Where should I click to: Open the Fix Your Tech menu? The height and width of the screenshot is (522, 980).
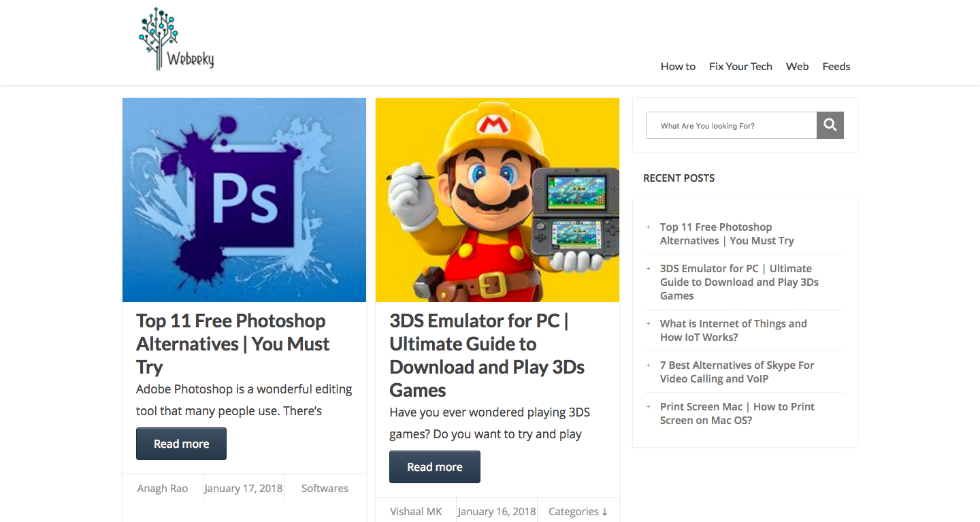740,66
